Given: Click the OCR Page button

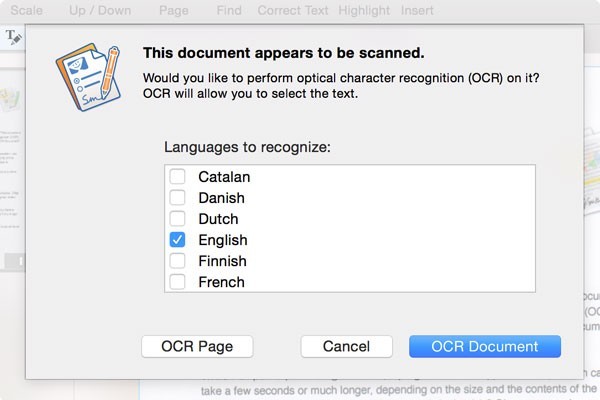Looking at the screenshot, I should [x=197, y=346].
